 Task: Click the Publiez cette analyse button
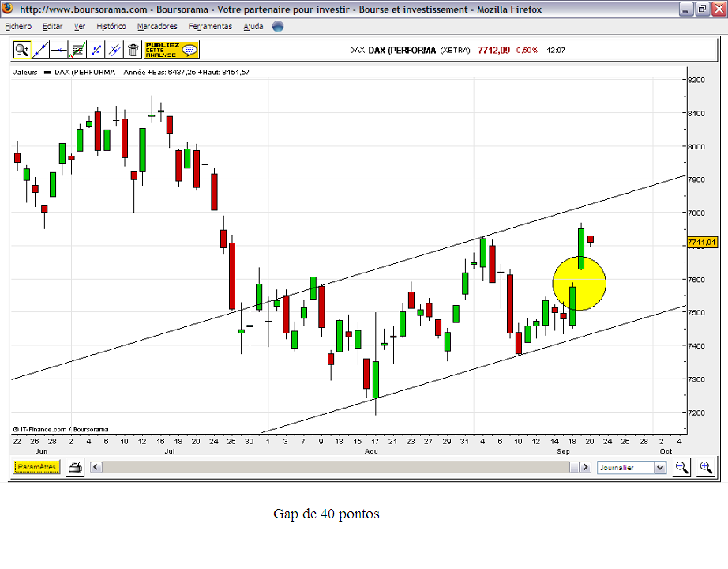171,50
